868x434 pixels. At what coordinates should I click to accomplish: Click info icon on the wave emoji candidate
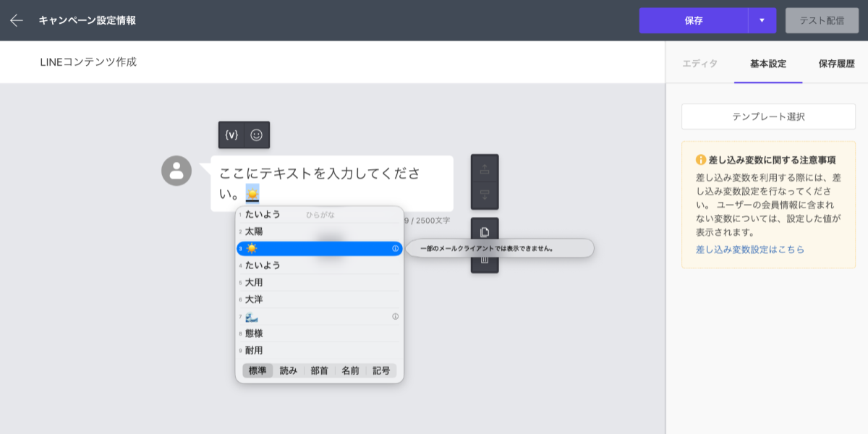[395, 316]
